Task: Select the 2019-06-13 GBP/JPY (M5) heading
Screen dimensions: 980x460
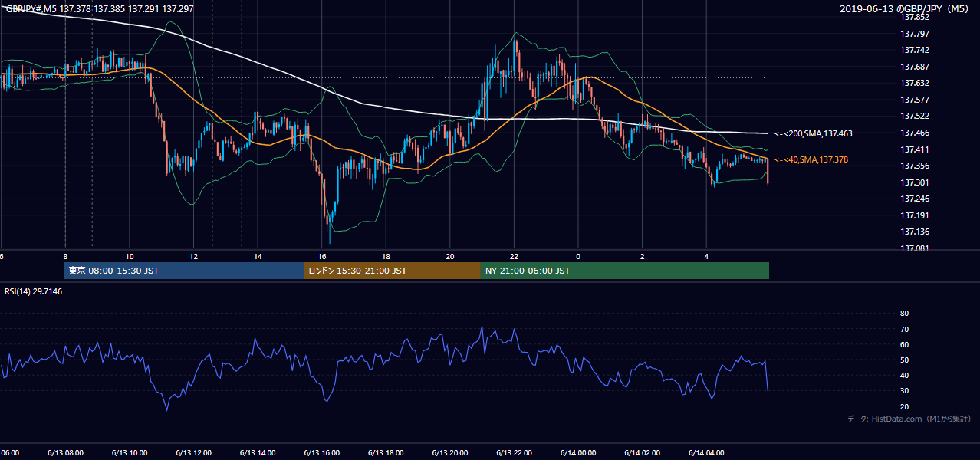Action: 906,9
